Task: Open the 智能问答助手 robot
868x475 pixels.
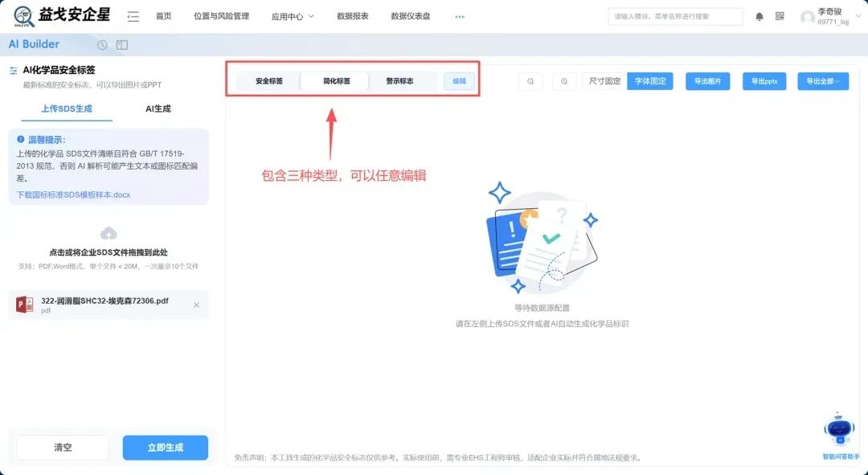Action: (840, 432)
